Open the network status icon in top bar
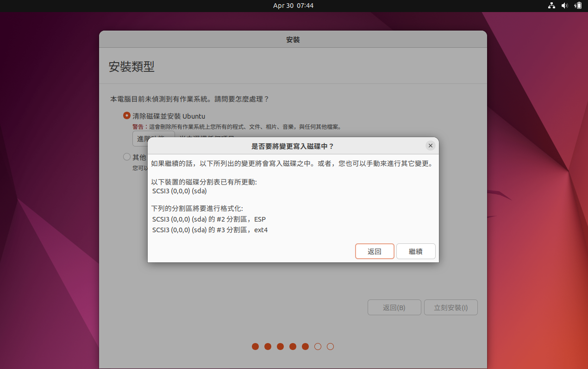Screen dimensions: 588x369 [x=551, y=6]
